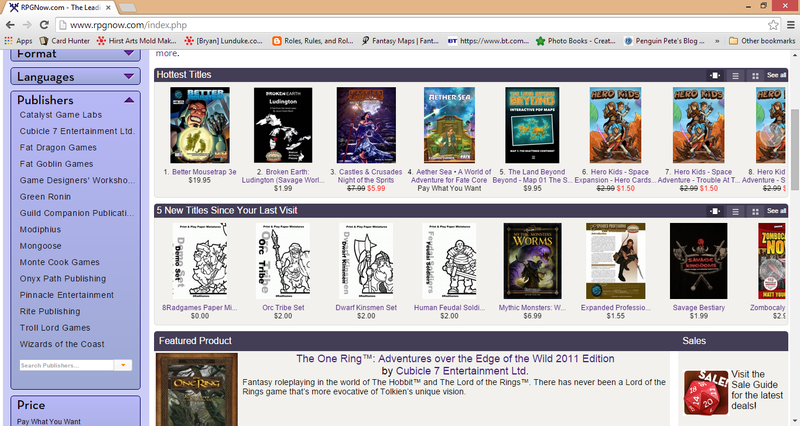Image resolution: width=800 pixels, height=426 pixels.
Task: Open The One Ring featured product title
Action: coord(455,359)
